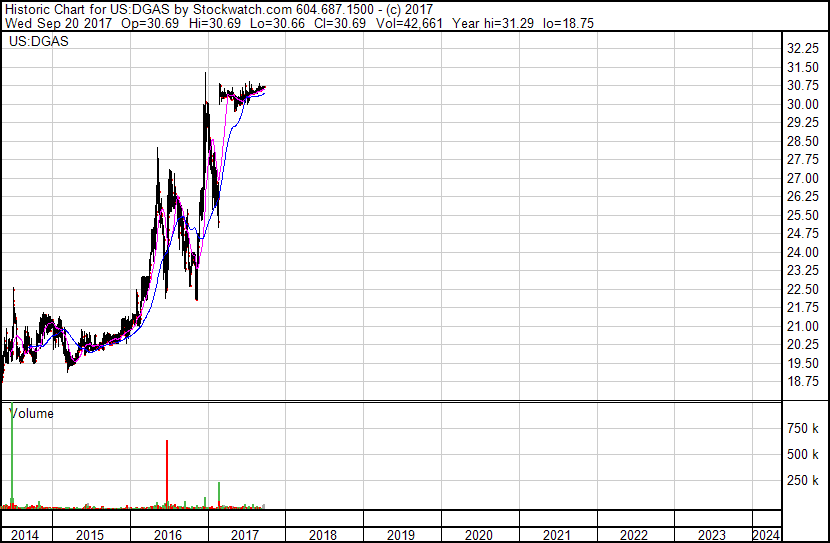Click the tall red 2016 volume spike
The image size is (830, 543).
(x=167, y=474)
